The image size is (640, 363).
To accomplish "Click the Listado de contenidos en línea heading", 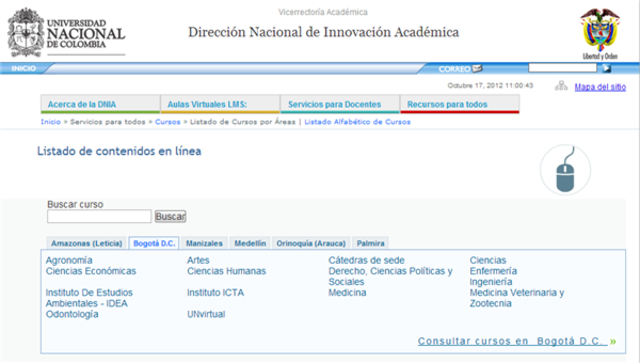I will [119, 151].
